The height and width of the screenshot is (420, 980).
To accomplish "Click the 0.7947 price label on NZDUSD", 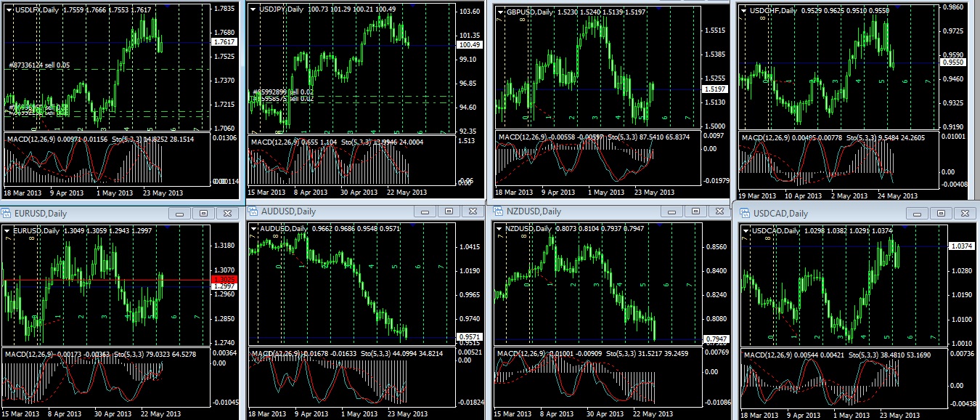I will [x=716, y=339].
